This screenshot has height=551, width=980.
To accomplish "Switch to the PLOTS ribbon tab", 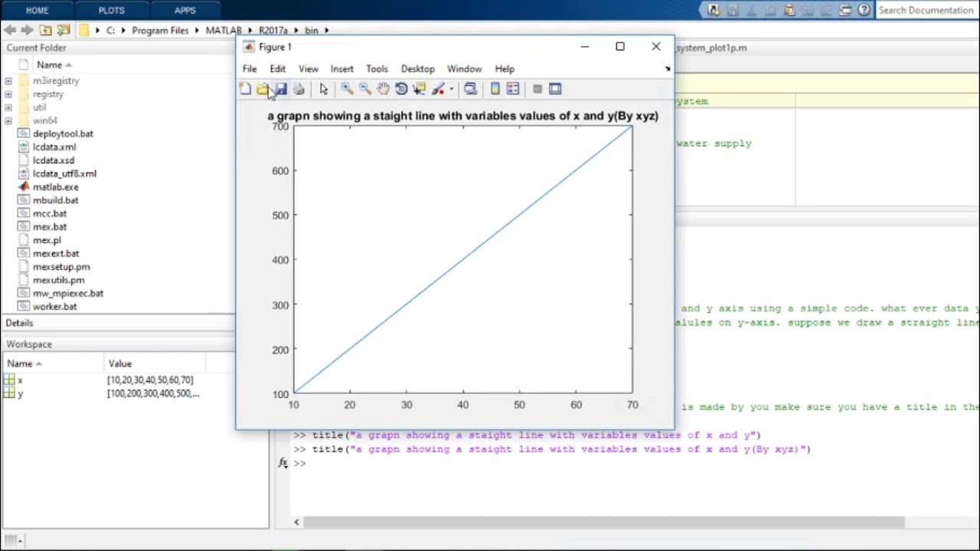I will click(x=111, y=11).
